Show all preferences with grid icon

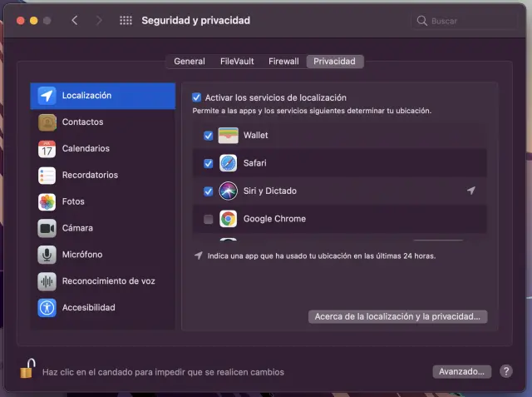(126, 21)
